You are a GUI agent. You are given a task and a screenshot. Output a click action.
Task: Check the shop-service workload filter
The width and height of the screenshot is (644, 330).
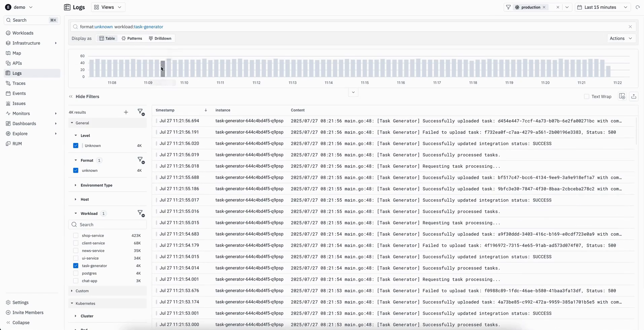point(75,235)
